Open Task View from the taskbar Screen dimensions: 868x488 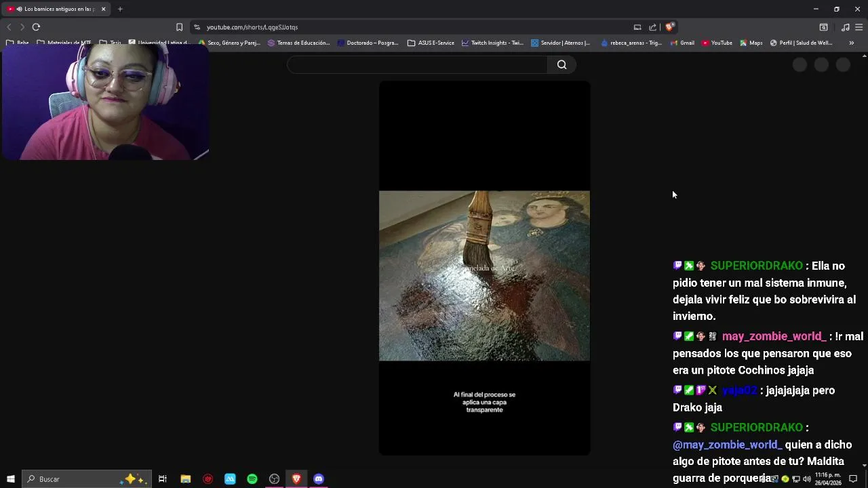[163, 479]
